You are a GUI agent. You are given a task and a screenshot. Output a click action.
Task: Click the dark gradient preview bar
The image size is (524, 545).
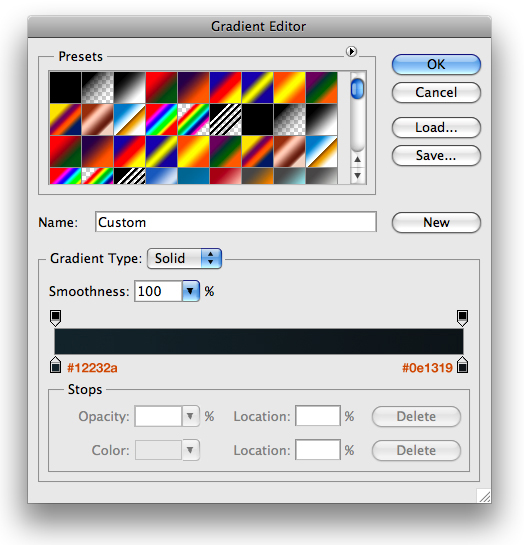tap(259, 341)
